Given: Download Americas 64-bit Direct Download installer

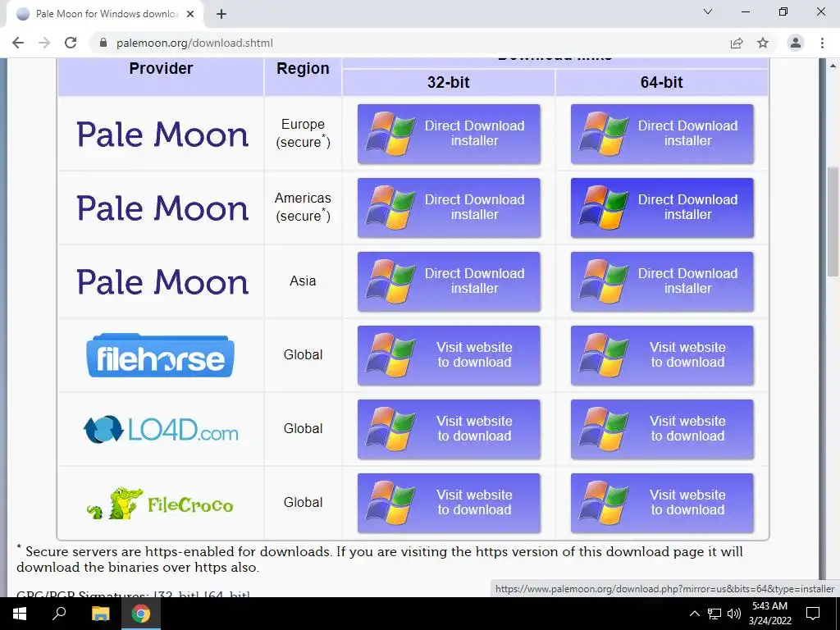Looking at the screenshot, I should tap(662, 208).
